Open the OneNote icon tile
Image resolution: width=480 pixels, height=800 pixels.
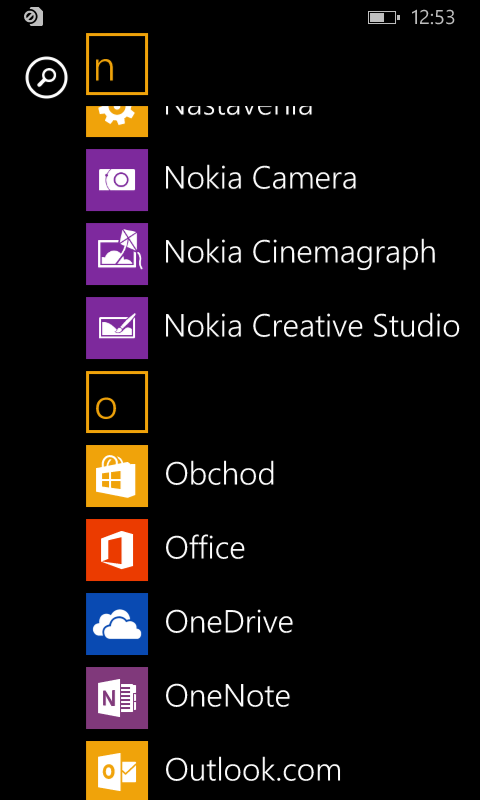(117, 698)
